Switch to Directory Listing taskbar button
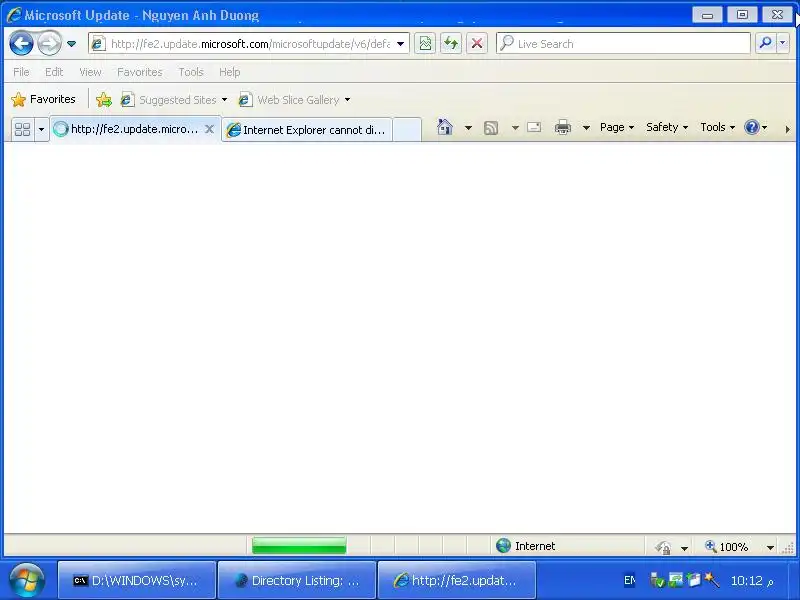The image size is (800, 600). pos(297,580)
